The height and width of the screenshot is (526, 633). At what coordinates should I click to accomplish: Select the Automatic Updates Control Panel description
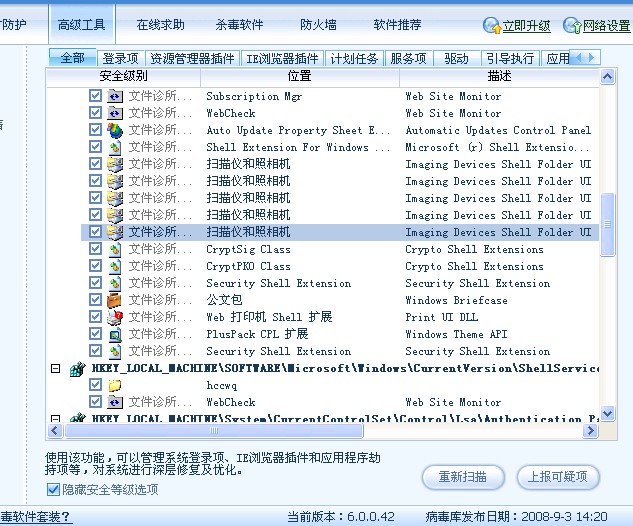coord(498,130)
